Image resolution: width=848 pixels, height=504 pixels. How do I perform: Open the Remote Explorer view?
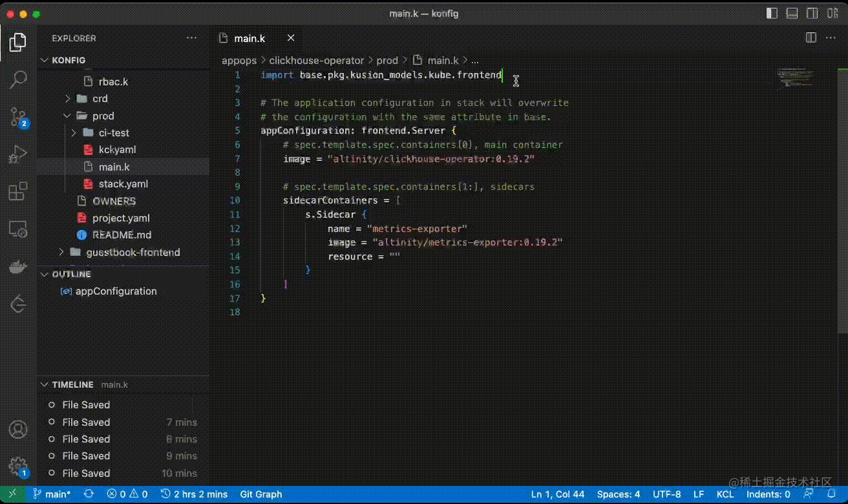[x=18, y=229]
